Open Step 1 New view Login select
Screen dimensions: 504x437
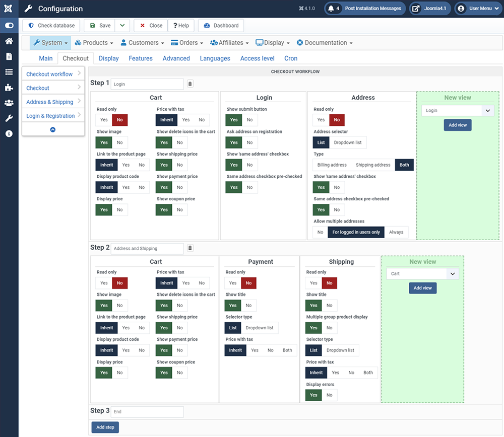tap(458, 110)
